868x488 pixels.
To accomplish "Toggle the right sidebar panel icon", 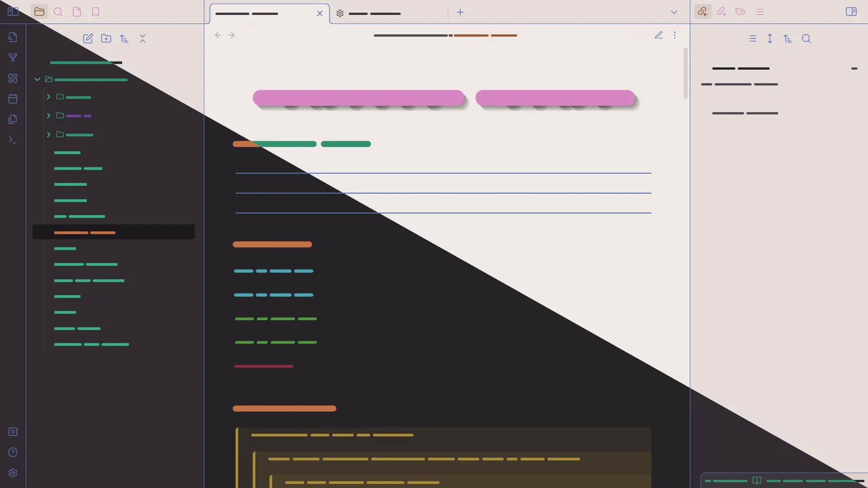I will (x=851, y=12).
